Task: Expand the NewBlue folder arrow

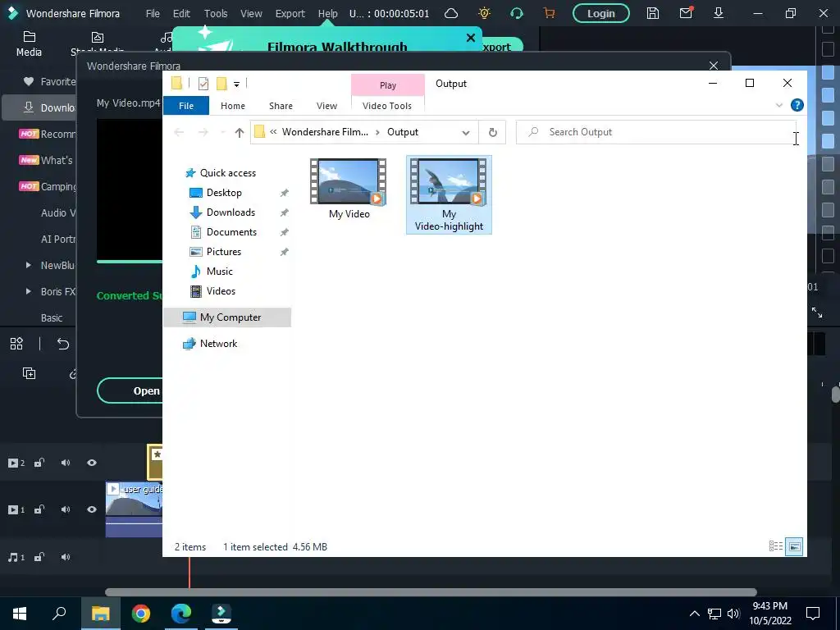Action: point(29,265)
